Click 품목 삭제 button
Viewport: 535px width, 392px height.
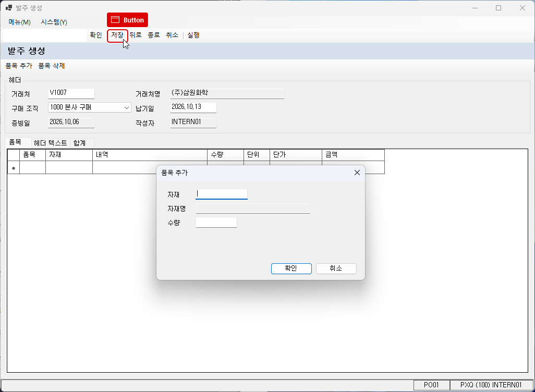pyautogui.click(x=51, y=66)
